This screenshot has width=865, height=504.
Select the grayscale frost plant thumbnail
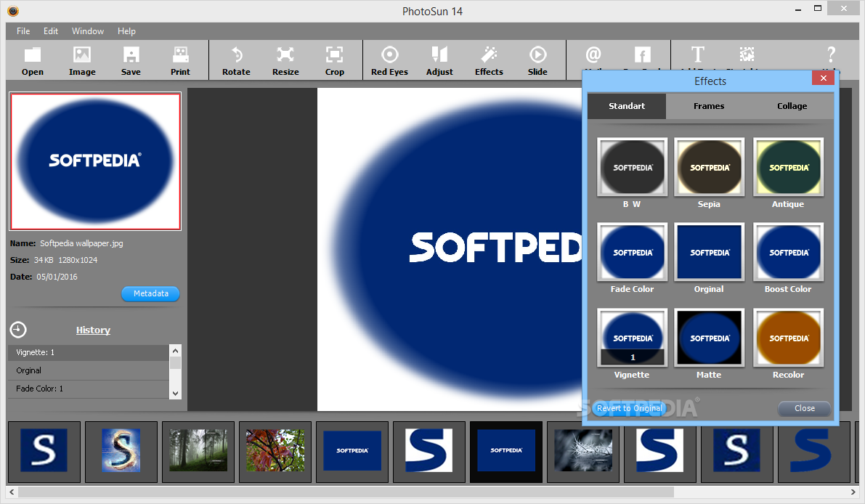(x=583, y=451)
